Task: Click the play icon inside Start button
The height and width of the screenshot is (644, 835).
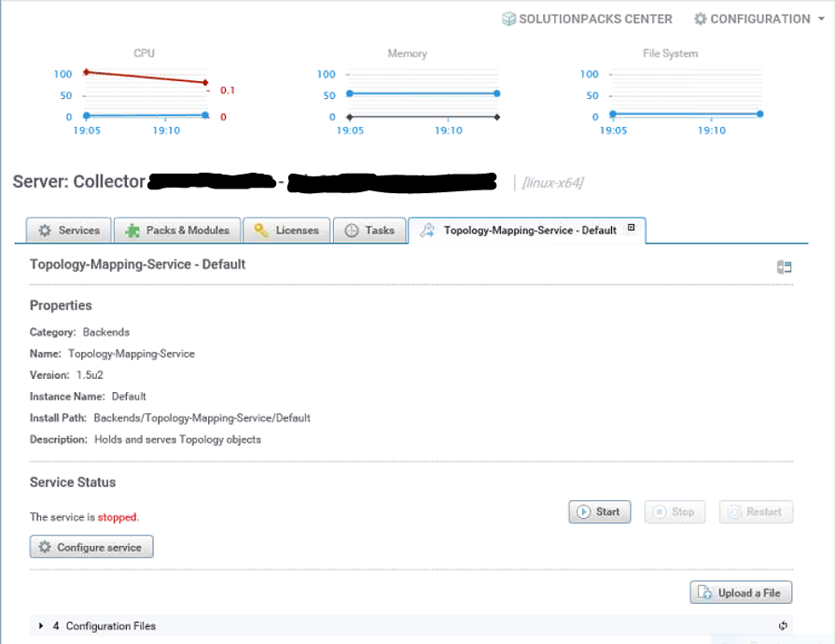Action: pos(584,511)
